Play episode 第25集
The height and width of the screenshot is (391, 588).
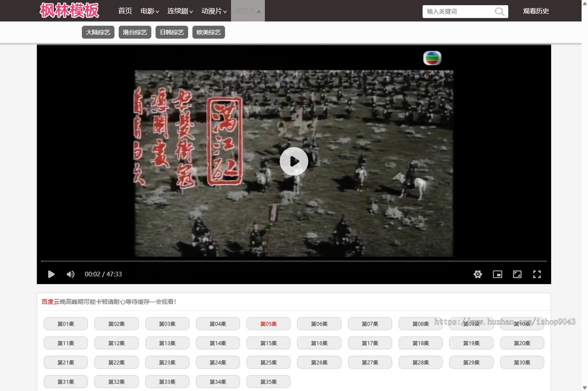[x=269, y=362]
